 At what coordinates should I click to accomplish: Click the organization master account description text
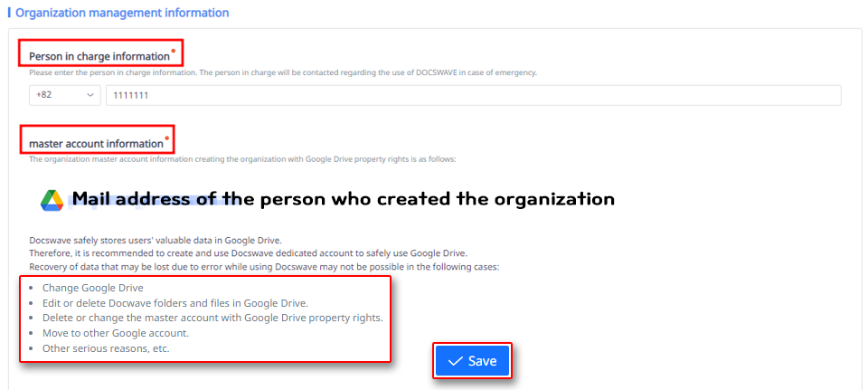pos(242,159)
